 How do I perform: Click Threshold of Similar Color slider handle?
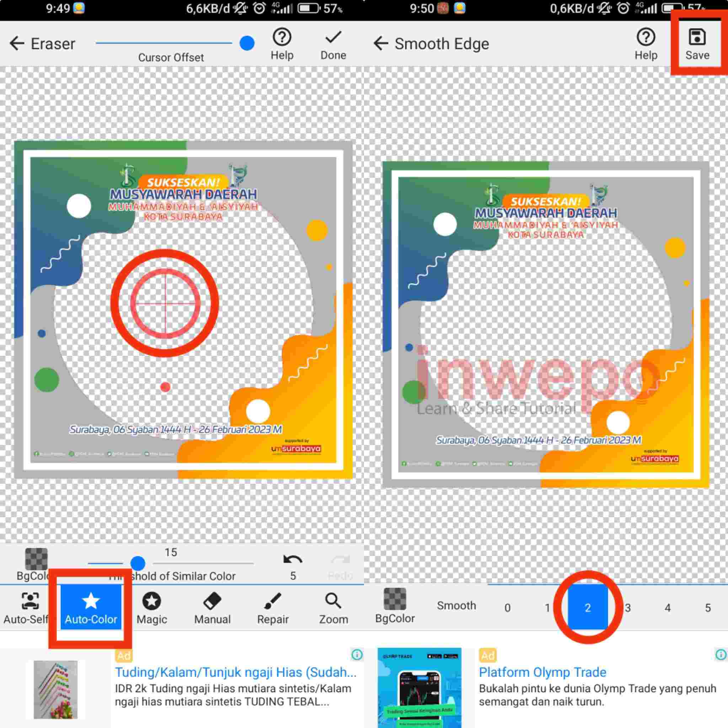[138, 563]
